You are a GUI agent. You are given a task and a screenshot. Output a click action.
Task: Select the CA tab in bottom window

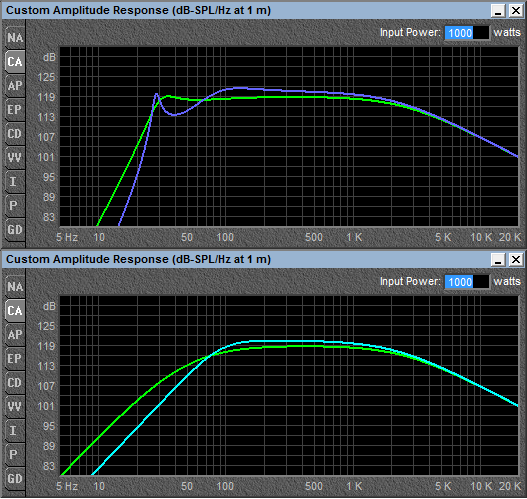click(15, 311)
